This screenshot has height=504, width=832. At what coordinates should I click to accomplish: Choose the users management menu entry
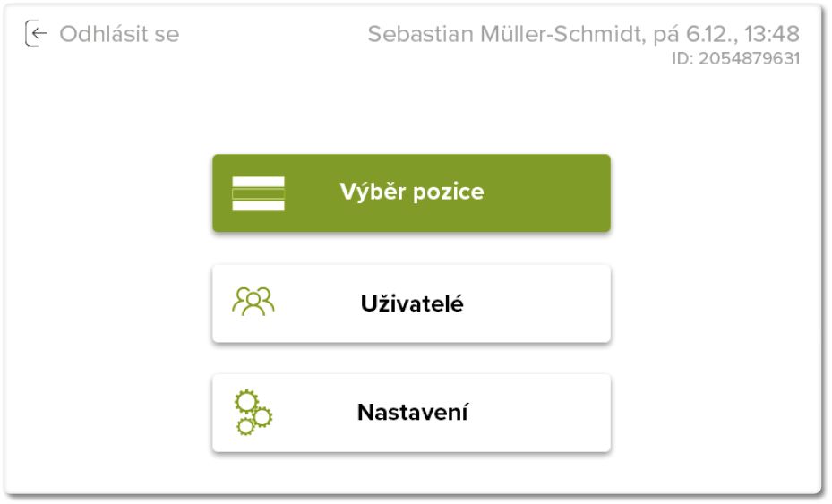(x=411, y=303)
